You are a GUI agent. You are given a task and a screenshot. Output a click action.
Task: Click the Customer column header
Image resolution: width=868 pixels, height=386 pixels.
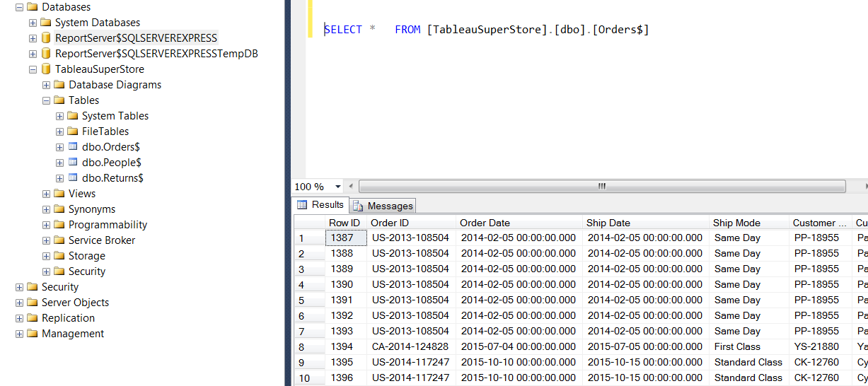point(820,223)
